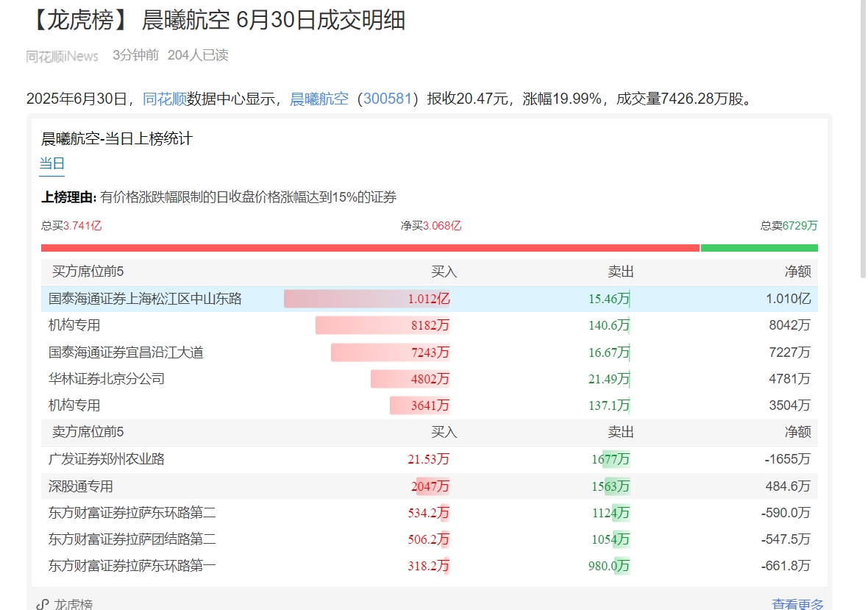This screenshot has height=610, width=868.
Task: Click sell amount 980.0万
Action: [609, 567]
